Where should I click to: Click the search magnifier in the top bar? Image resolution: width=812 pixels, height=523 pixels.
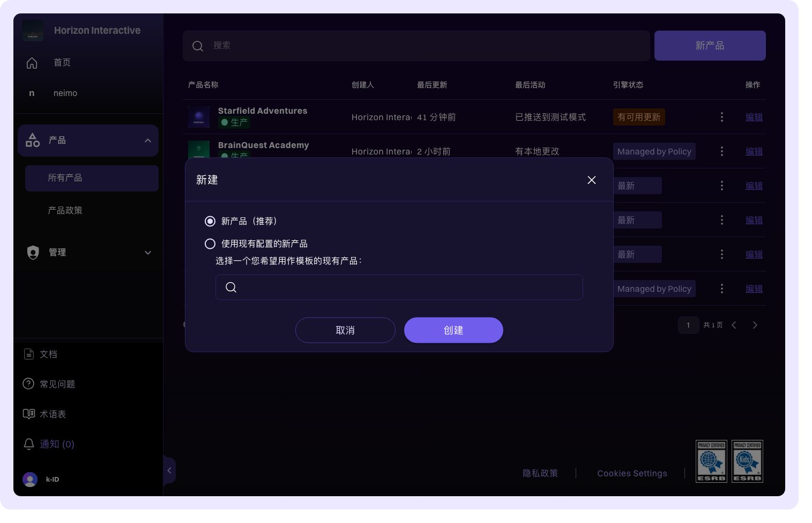point(198,46)
